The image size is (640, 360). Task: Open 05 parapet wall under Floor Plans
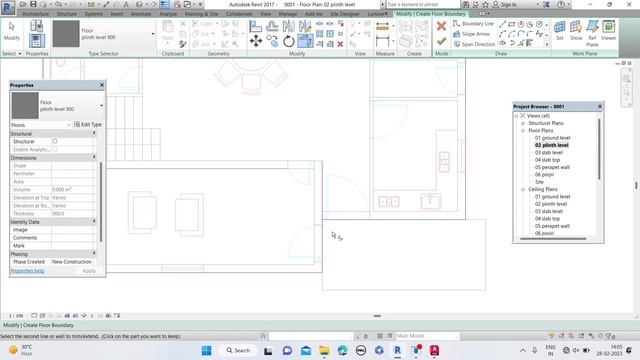[x=552, y=167]
